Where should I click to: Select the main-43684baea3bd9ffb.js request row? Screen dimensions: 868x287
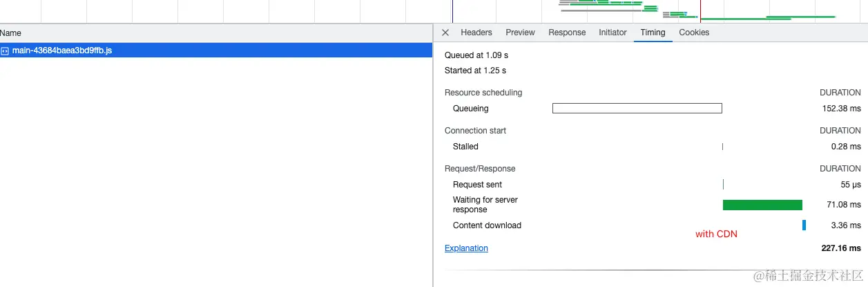click(x=216, y=50)
